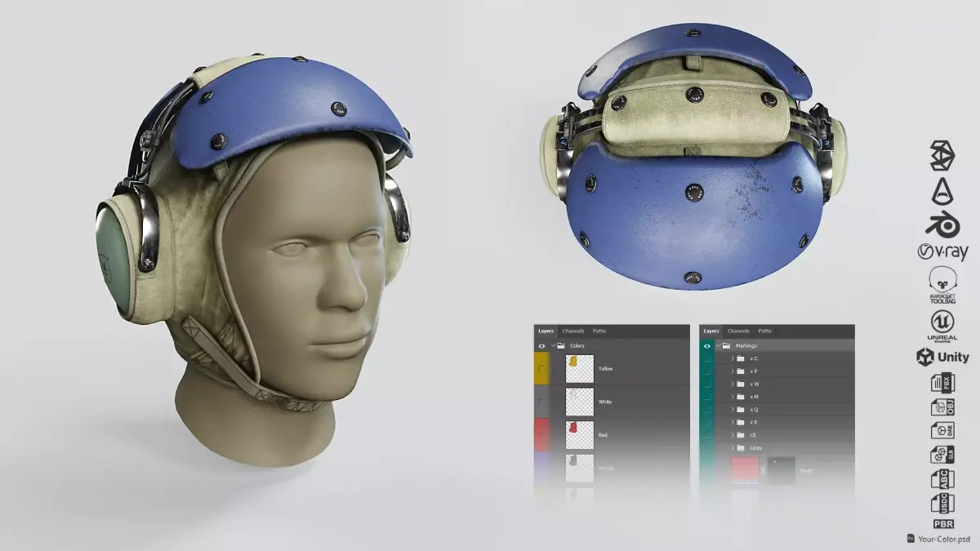
Task: Expand the x M group arrow
Action: pos(733,397)
